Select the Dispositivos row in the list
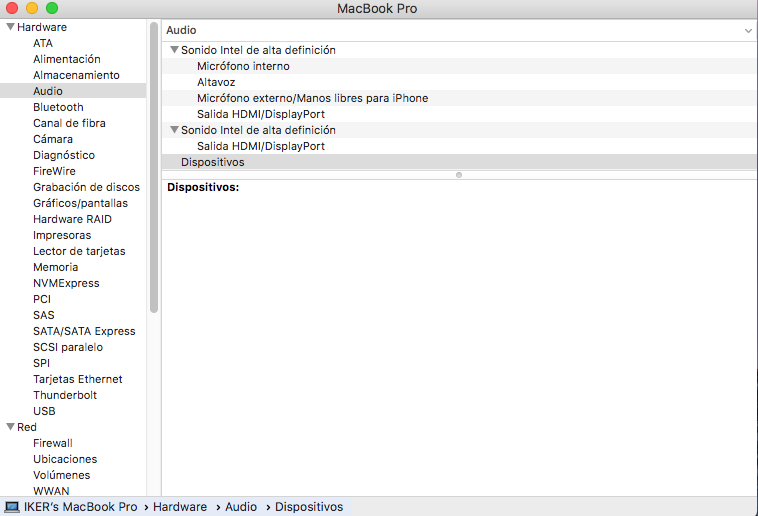 459,162
